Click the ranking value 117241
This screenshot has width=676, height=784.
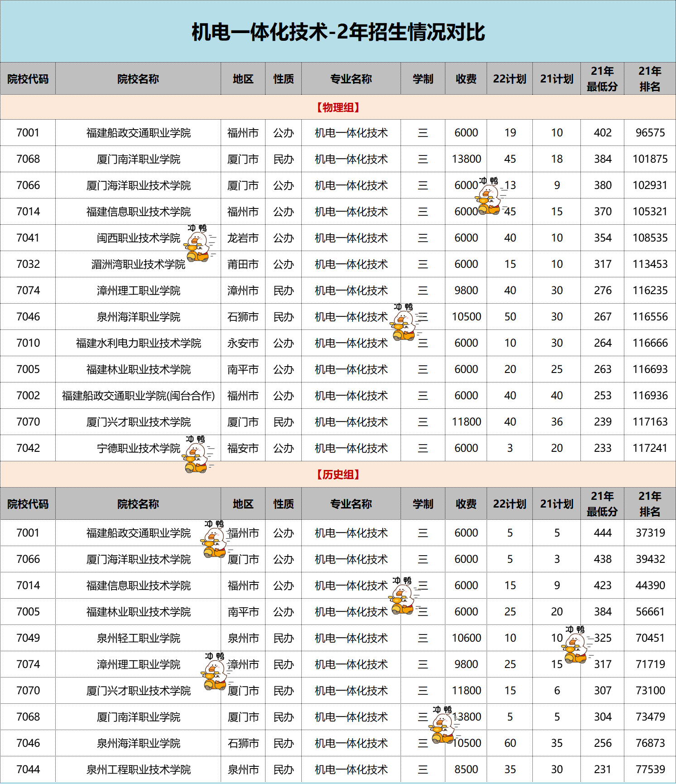(650, 448)
